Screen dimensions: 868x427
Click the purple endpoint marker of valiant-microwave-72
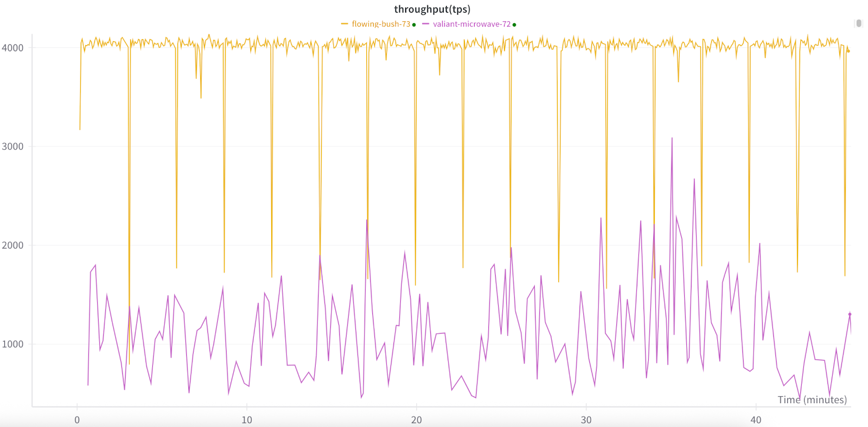click(850, 314)
